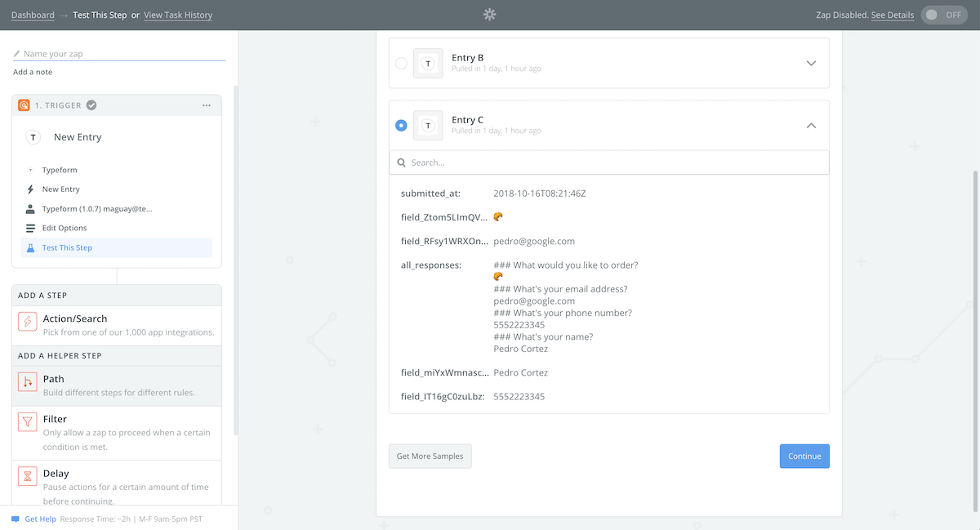Click See Details link

[893, 15]
